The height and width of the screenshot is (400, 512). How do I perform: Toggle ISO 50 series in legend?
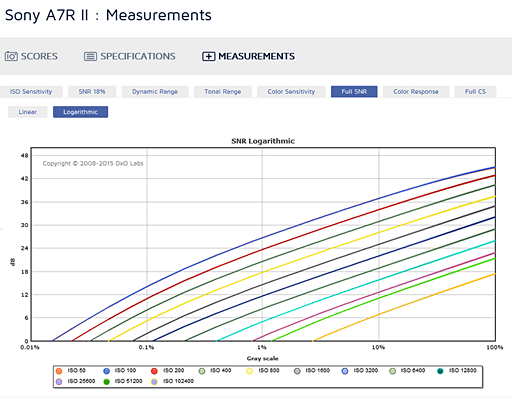[x=71, y=371]
